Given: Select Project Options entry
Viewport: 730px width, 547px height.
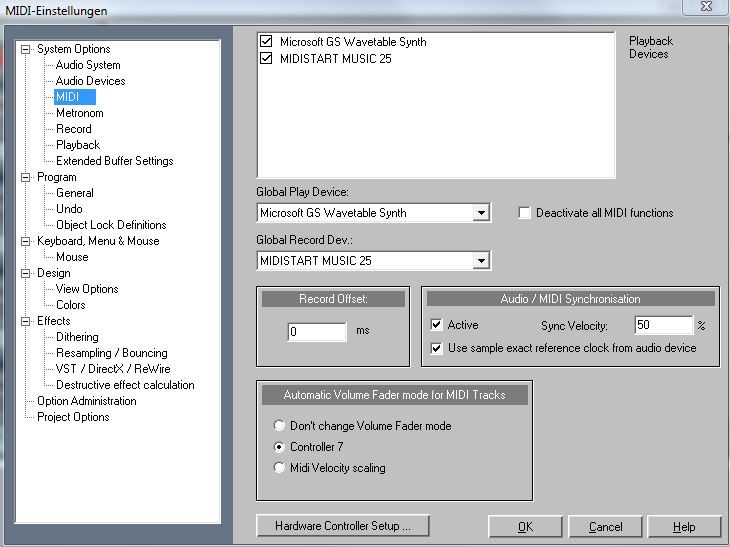Looking at the screenshot, I should (73, 417).
